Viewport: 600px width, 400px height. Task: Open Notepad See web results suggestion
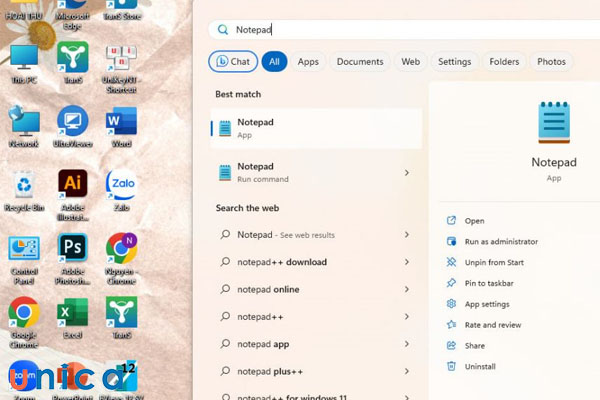[x=316, y=234]
